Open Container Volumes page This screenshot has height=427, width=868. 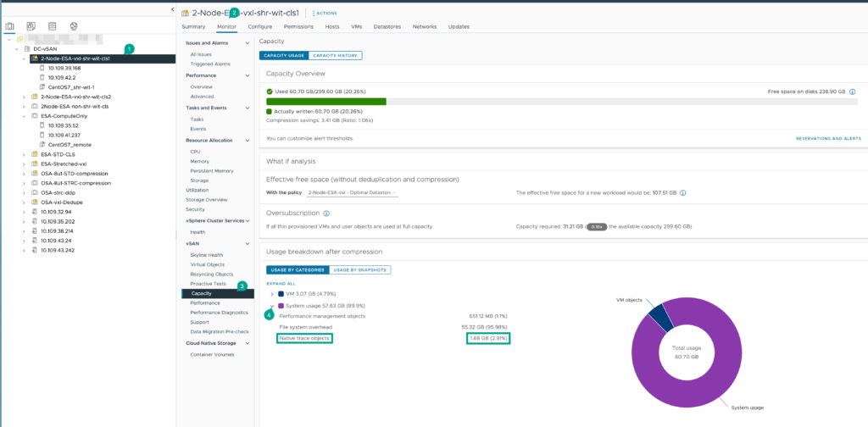click(212, 354)
